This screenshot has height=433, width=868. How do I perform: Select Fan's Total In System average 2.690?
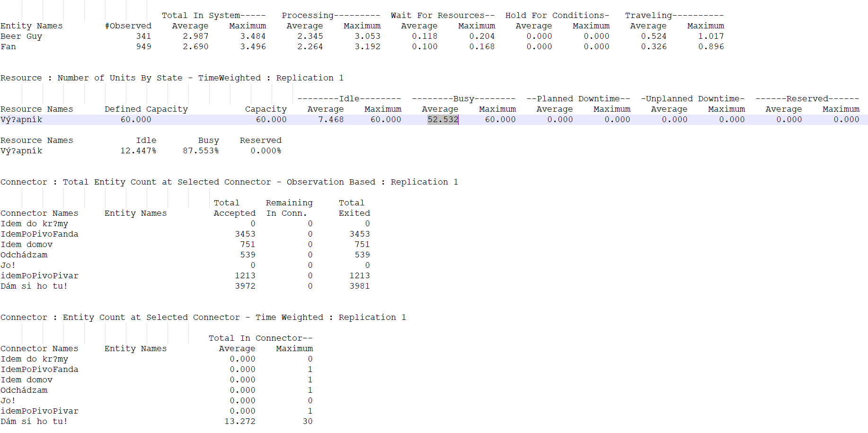pyautogui.click(x=195, y=47)
